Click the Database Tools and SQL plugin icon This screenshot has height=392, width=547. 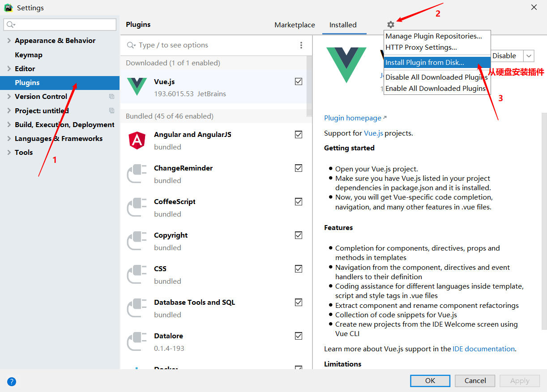137,308
